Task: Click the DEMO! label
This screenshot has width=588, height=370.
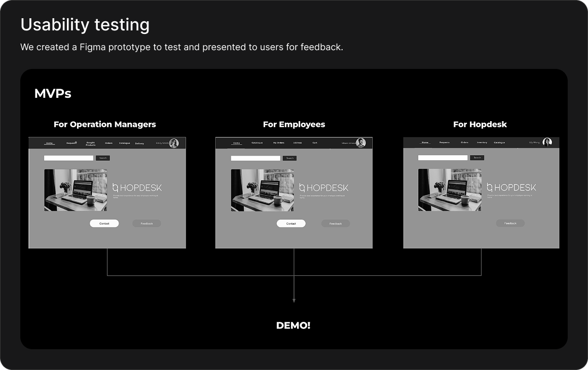Action: click(x=293, y=325)
